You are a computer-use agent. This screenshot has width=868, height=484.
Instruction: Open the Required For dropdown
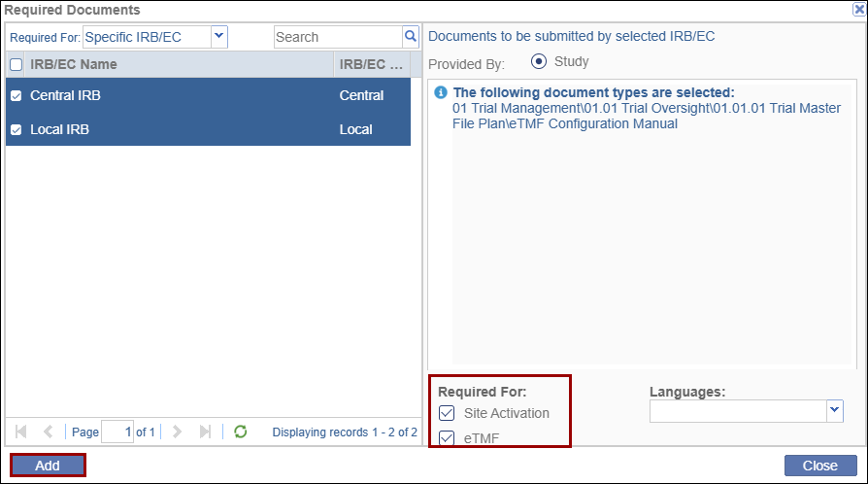(x=218, y=37)
